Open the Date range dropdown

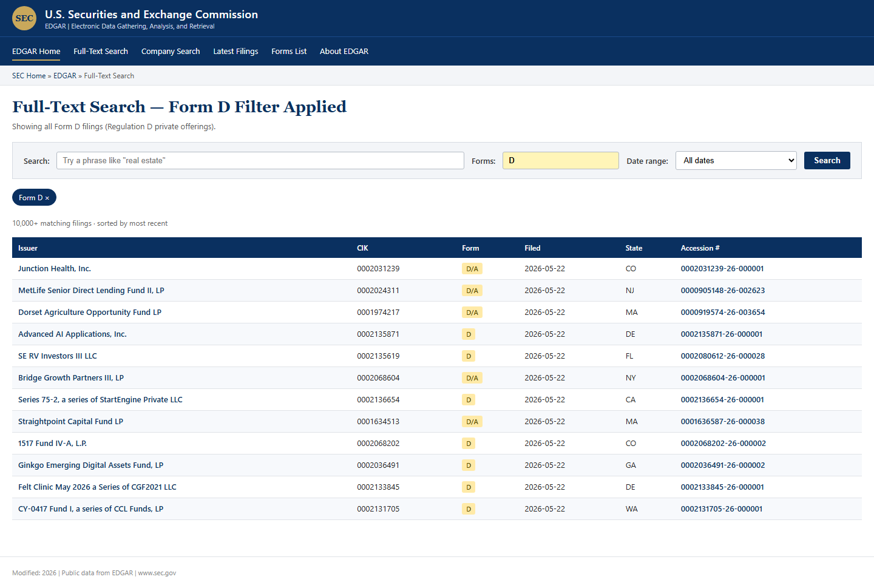point(736,161)
